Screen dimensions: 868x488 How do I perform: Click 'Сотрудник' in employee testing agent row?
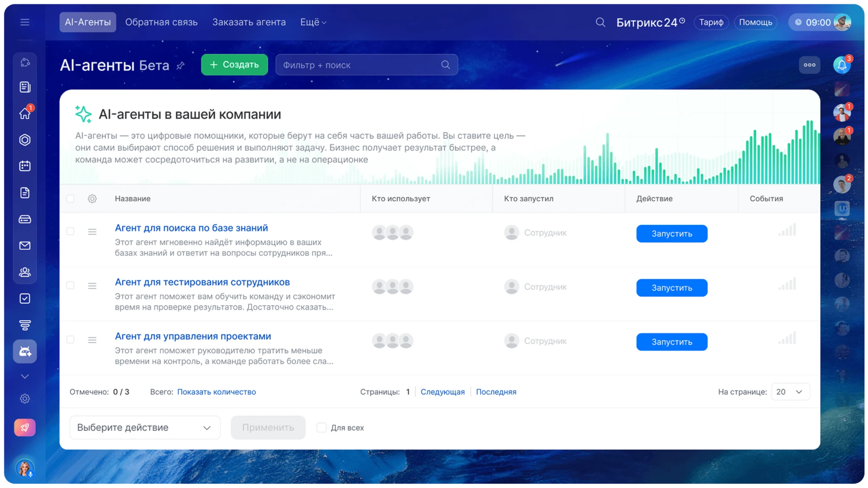[x=545, y=287]
